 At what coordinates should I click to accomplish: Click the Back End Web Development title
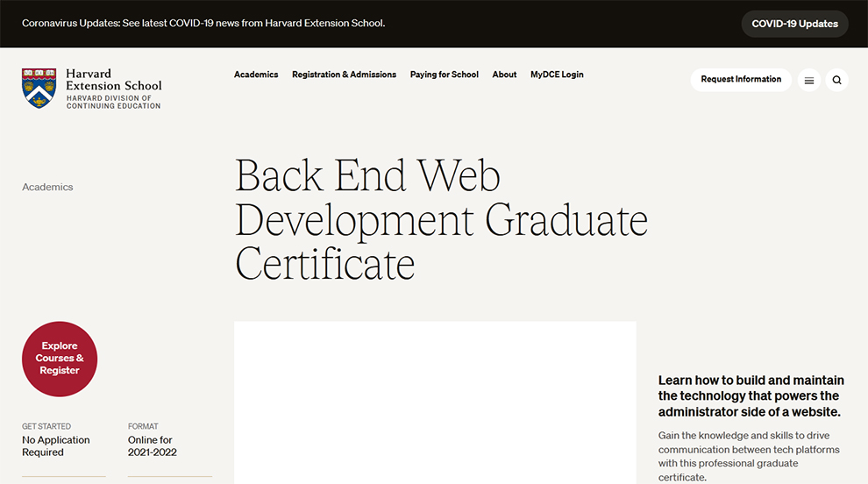click(441, 220)
